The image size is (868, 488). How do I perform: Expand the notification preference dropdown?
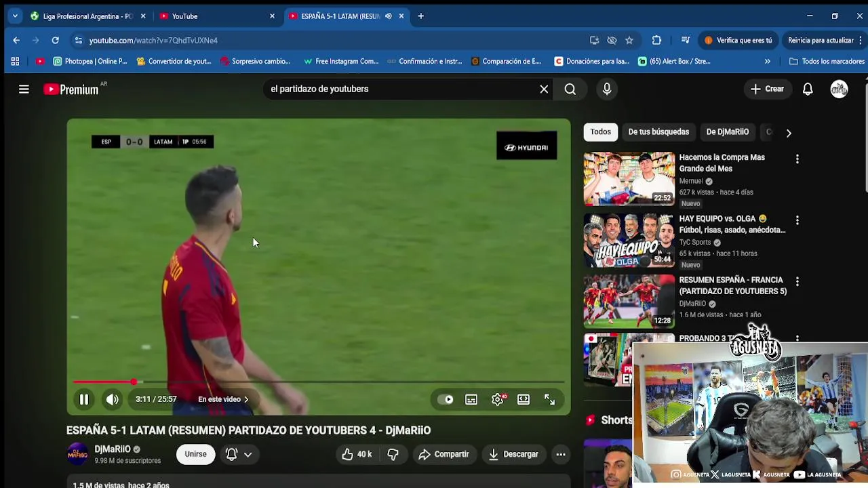(x=248, y=454)
